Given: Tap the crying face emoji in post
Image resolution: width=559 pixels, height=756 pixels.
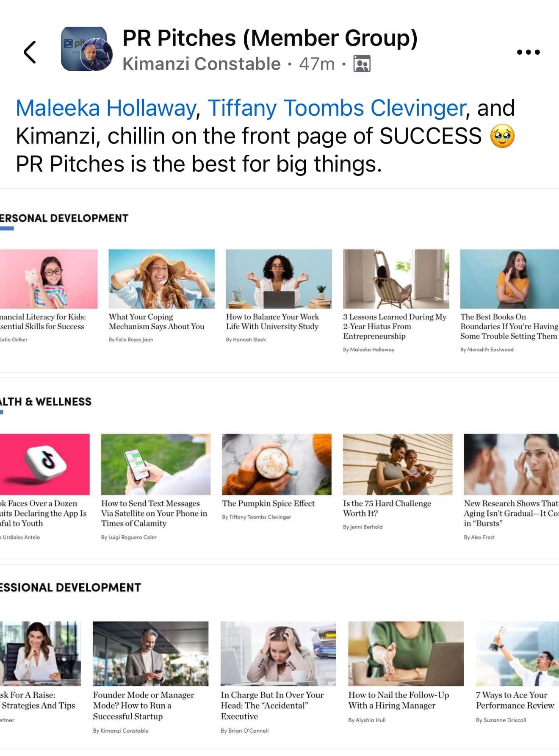Looking at the screenshot, I should point(502,136).
